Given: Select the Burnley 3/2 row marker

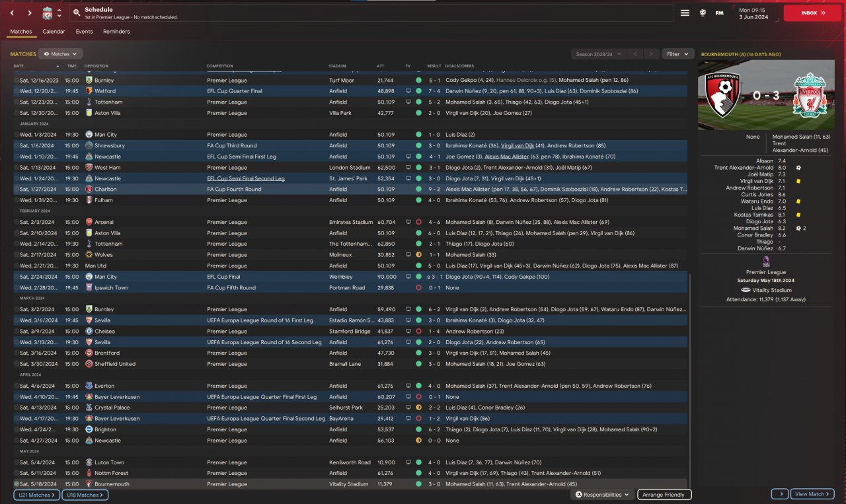Looking at the screenshot, I should 17,309.
